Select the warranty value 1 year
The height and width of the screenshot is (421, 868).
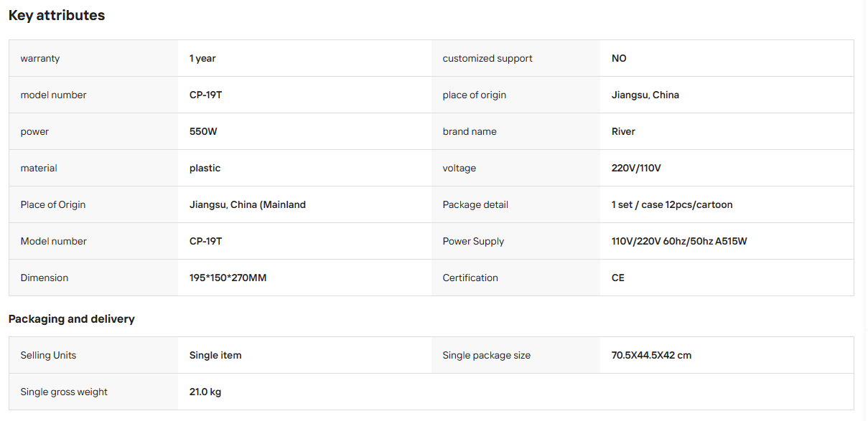coord(202,58)
